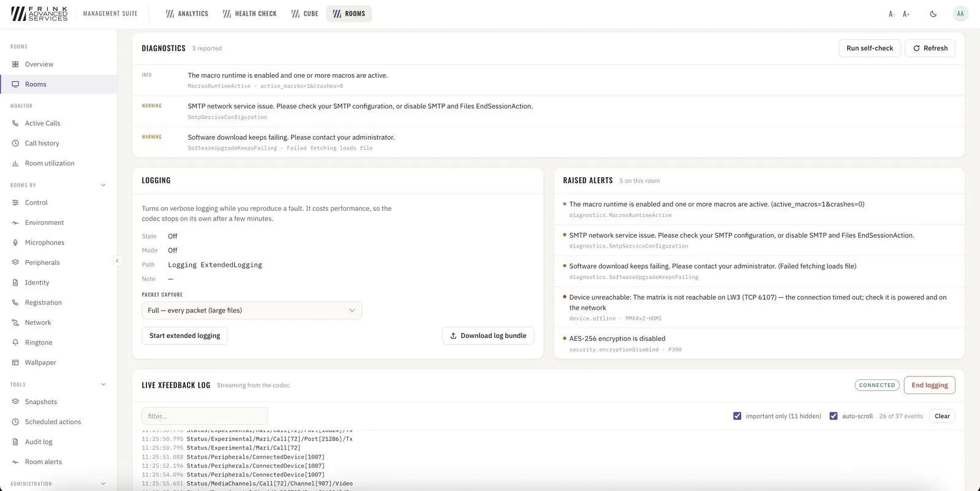Viewport: 980px width, 491px height.
Task: Click the End logging button
Action: 929,385
